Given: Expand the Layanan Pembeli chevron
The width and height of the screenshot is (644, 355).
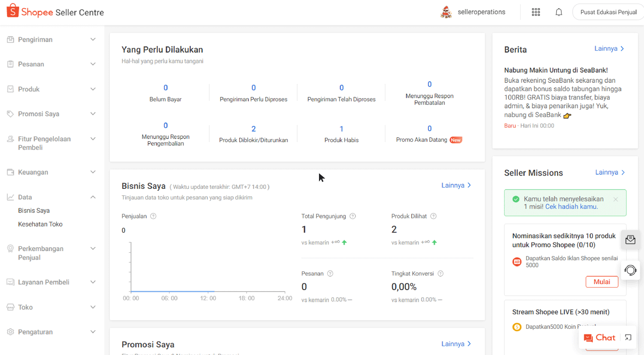Looking at the screenshot, I should pyautogui.click(x=93, y=282).
